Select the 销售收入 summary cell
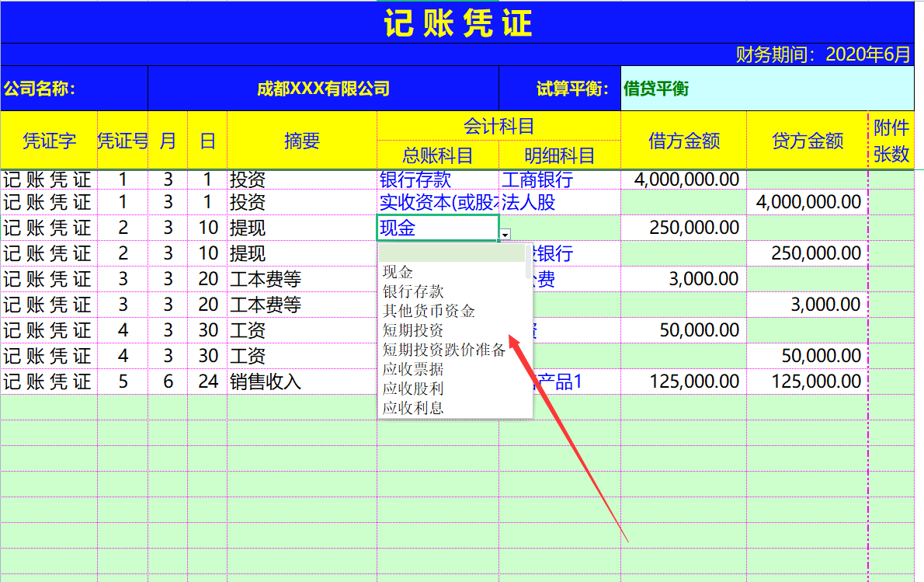 [302, 382]
